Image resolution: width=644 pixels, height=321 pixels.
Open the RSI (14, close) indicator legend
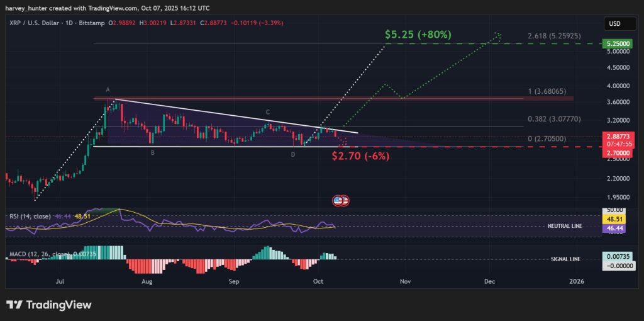33,216
